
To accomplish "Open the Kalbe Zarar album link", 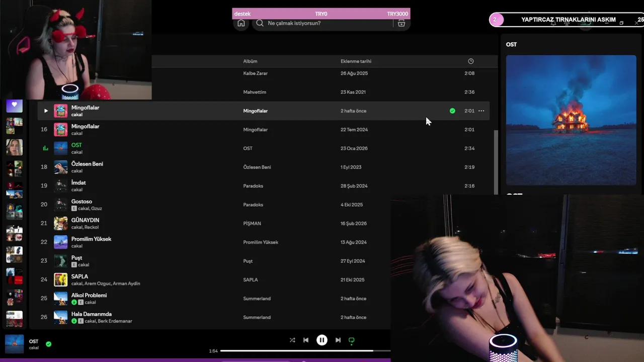I will pyautogui.click(x=255, y=73).
